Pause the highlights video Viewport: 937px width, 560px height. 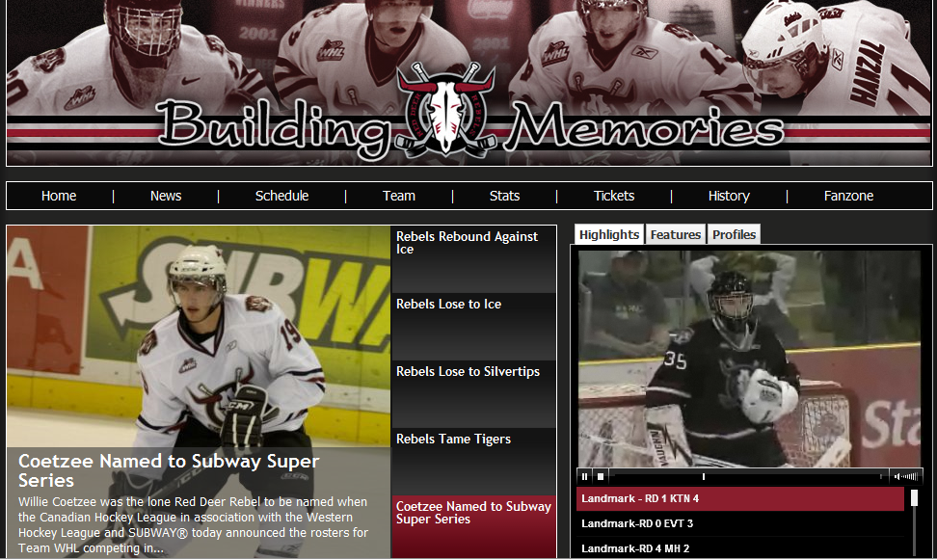click(584, 476)
